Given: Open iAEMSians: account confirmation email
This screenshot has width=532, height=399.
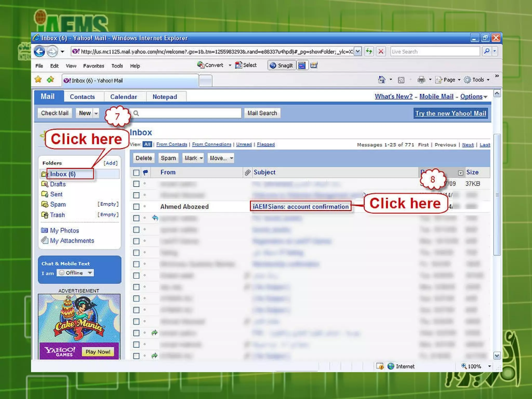Looking at the screenshot, I should (x=300, y=207).
